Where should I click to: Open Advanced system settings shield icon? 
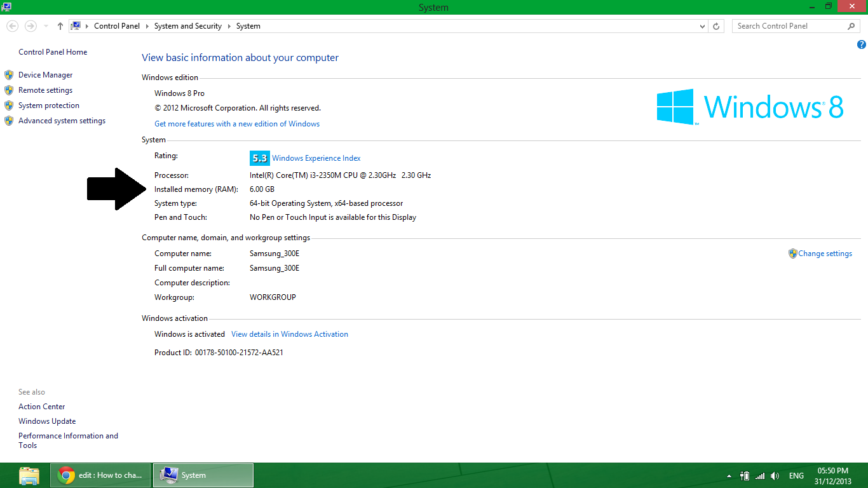pos(9,120)
